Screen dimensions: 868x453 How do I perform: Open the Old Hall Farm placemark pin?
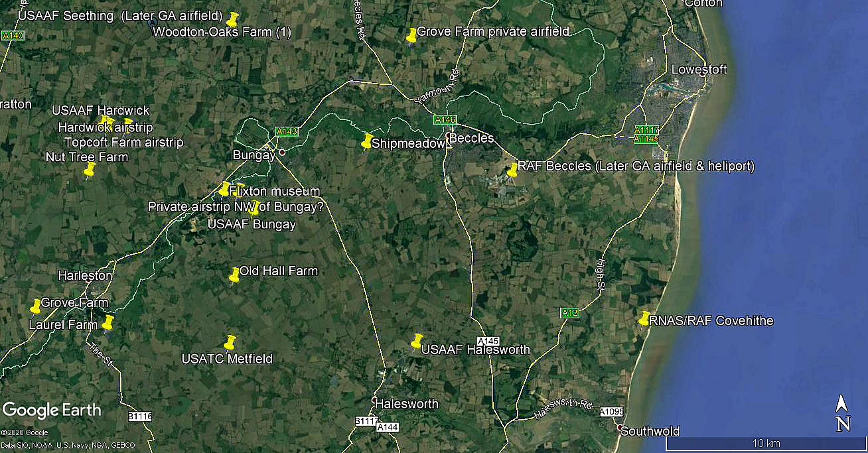click(x=234, y=275)
